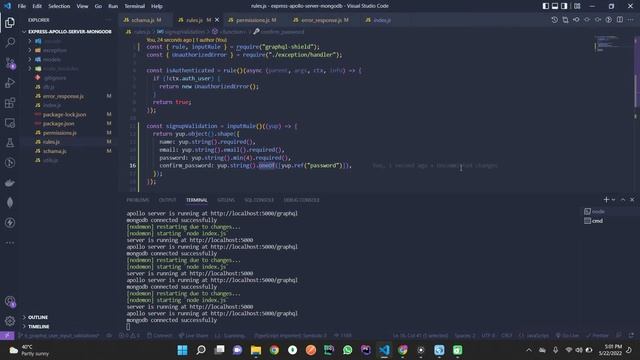
Task: Collapse EXPRESS-APOLLO-SERVER-MONGODB project root
Action: tap(67, 31)
